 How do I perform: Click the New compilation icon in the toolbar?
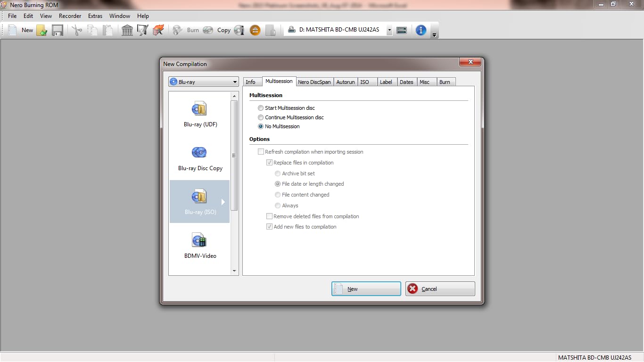pos(12,30)
